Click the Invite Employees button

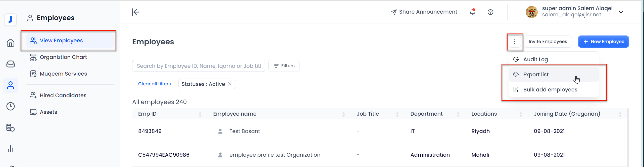pyautogui.click(x=548, y=42)
